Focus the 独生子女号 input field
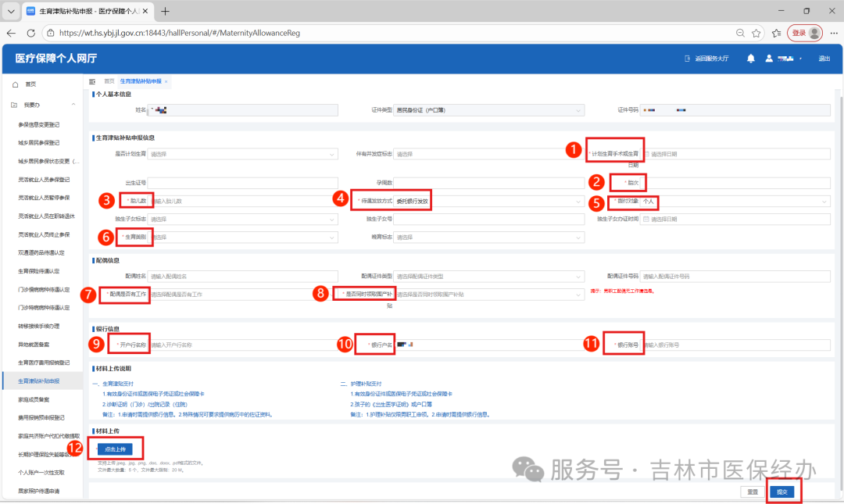Image resolution: width=844 pixels, height=504 pixels. click(x=488, y=219)
